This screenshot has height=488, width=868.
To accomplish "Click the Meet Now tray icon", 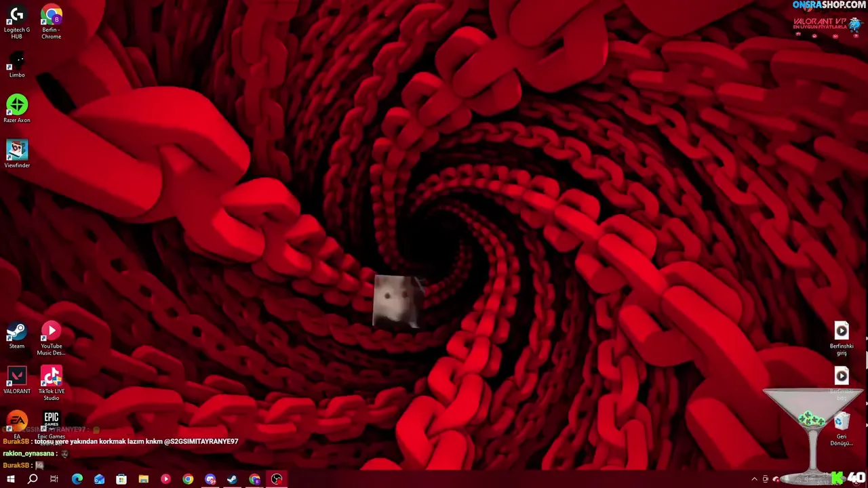I will pyautogui.click(x=766, y=479).
